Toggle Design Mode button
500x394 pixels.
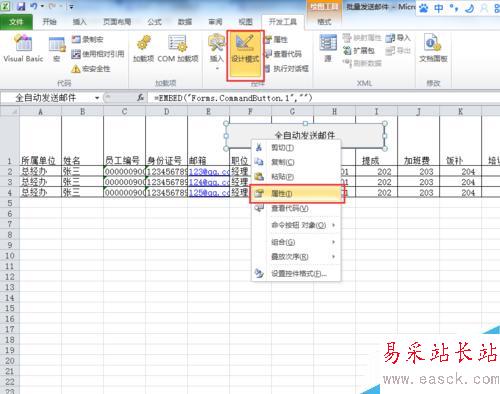[245, 55]
